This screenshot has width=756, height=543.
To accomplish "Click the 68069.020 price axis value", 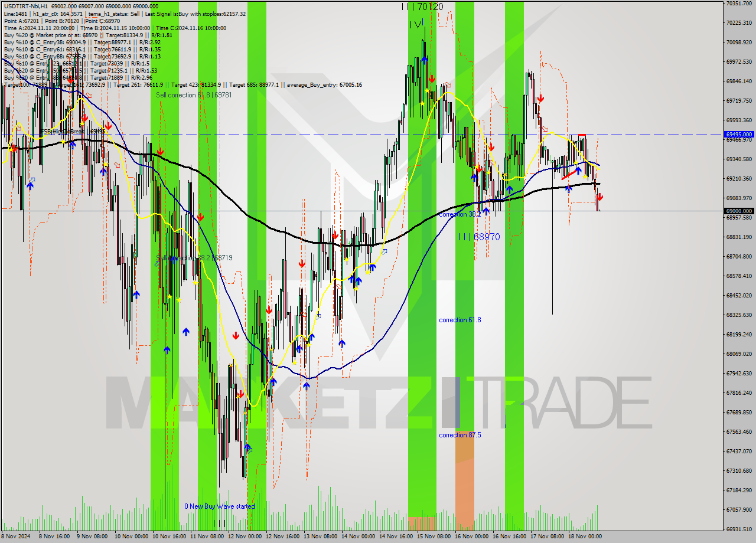I will 739,354.
